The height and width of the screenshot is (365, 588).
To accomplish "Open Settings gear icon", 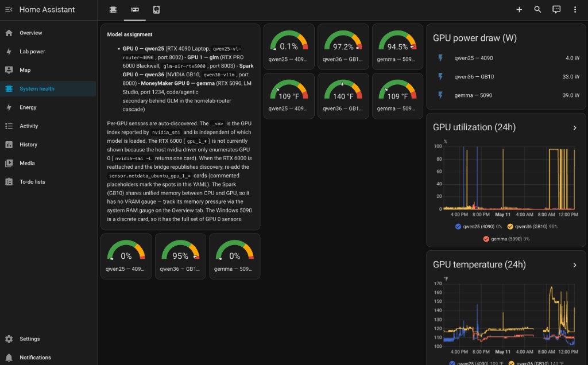I will click(x=9, y=339).
